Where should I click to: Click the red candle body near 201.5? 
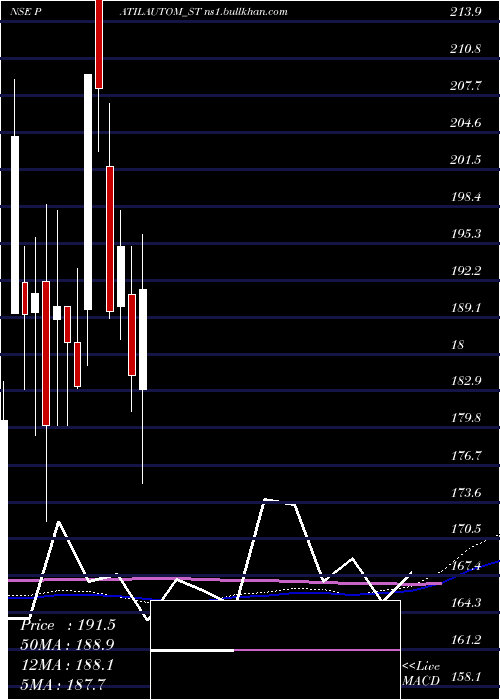[x=110, y=239]
